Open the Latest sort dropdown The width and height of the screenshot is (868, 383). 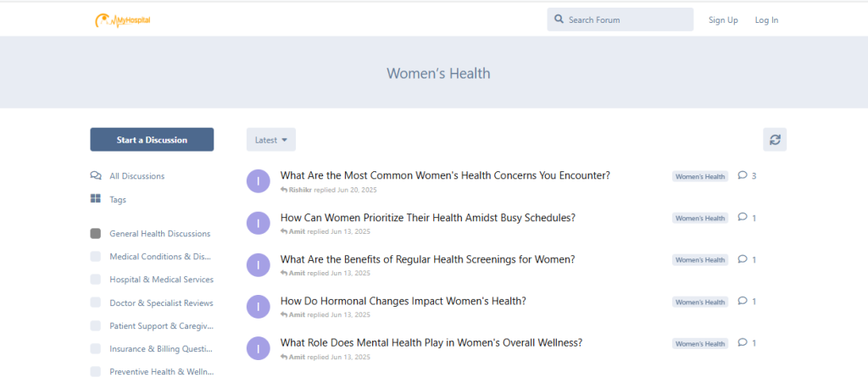tap(271, 140)
